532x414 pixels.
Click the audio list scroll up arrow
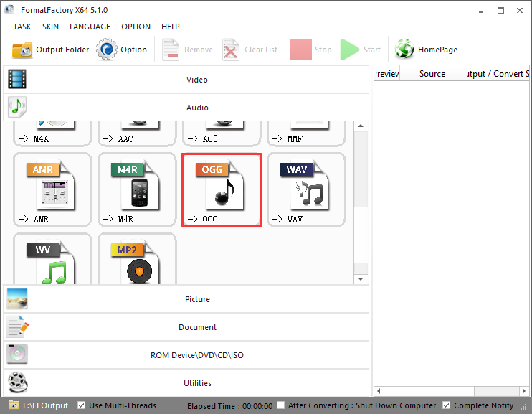pyautogui.click(x=361, y=126)
